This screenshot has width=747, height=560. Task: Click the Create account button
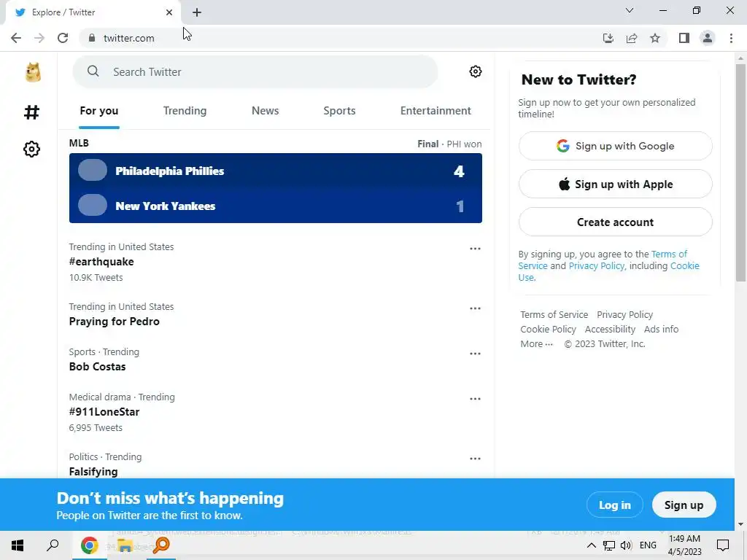click(616, 222)
